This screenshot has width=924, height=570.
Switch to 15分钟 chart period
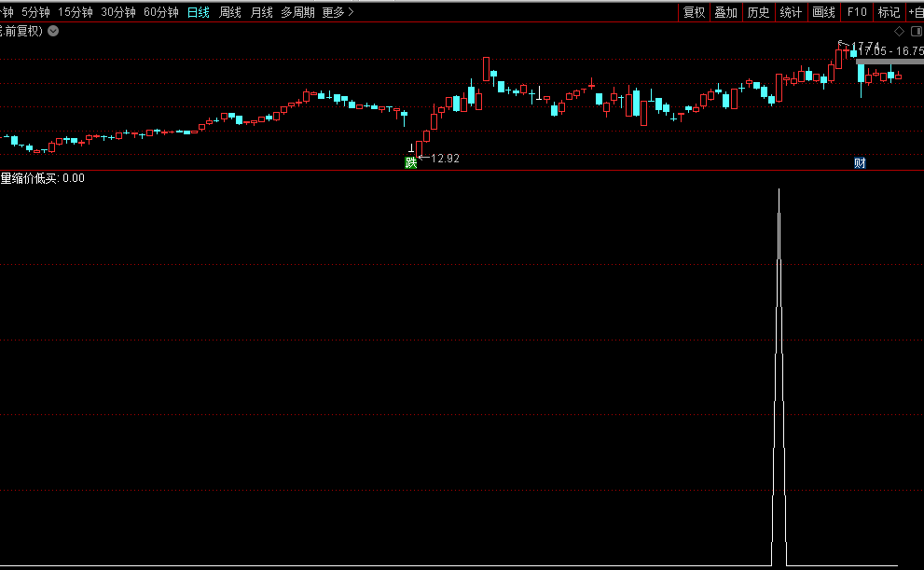tap(76, 12)
